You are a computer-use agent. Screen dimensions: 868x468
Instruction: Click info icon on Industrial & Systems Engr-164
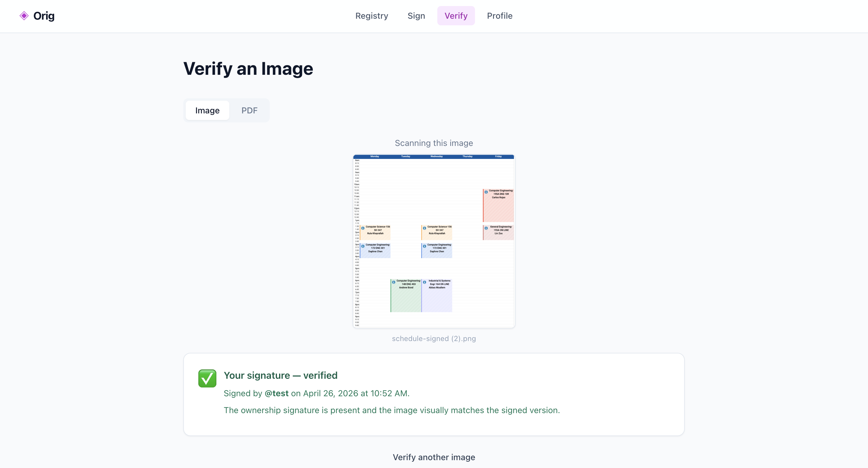[x=425, y=282]
